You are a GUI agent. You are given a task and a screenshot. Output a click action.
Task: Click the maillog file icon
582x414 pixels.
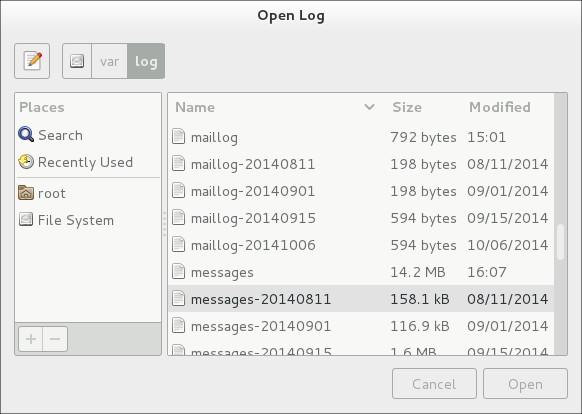(x=179, y=136)
